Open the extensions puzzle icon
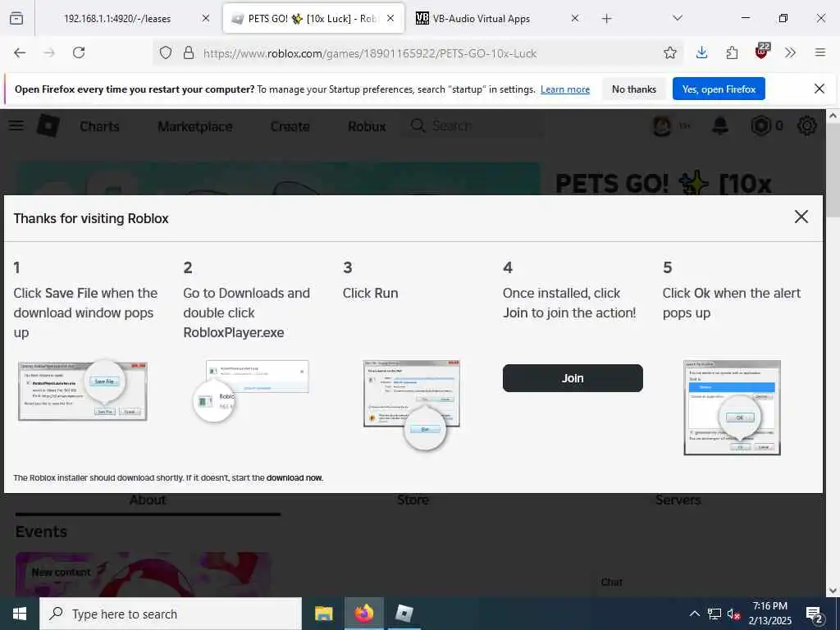The height and width of the screenshot is (630, 840). coord(732,52)
